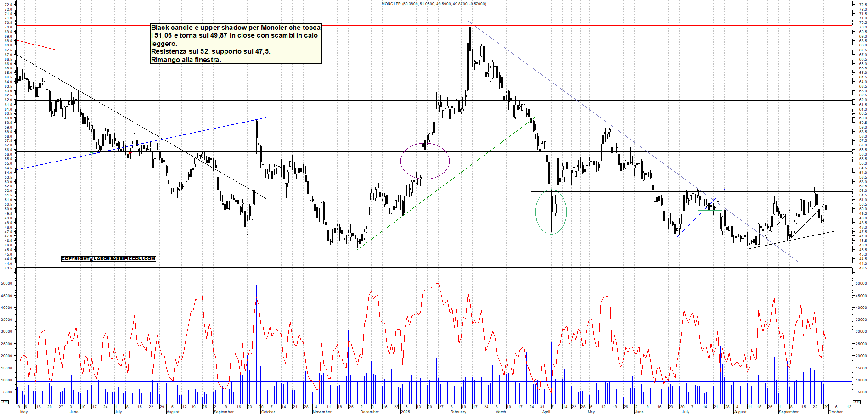Viewport: 868px width, 414px height.
Task: Click the December label on time axis
Action: [x=369, y=412]
